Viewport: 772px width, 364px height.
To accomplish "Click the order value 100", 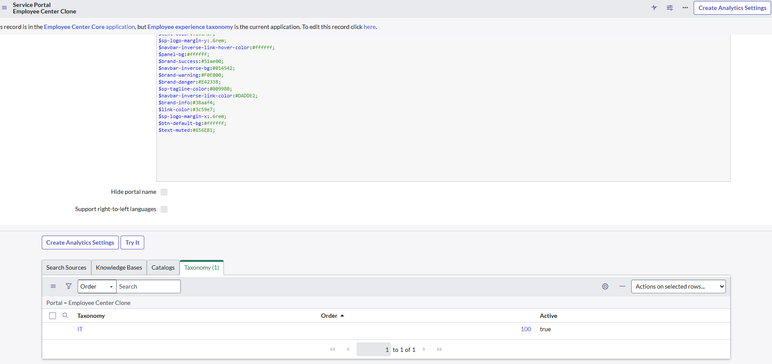I will click(526, 329).
